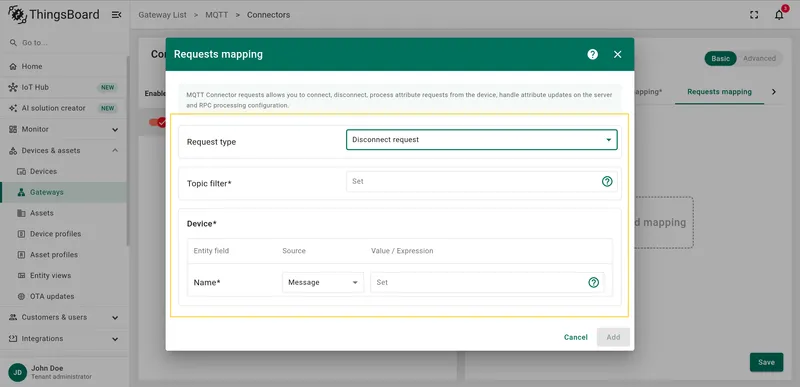The height and width of the screenshot is (387, 800).
Task: Open the Name source Message dropdown
Action: coord(323,282)
